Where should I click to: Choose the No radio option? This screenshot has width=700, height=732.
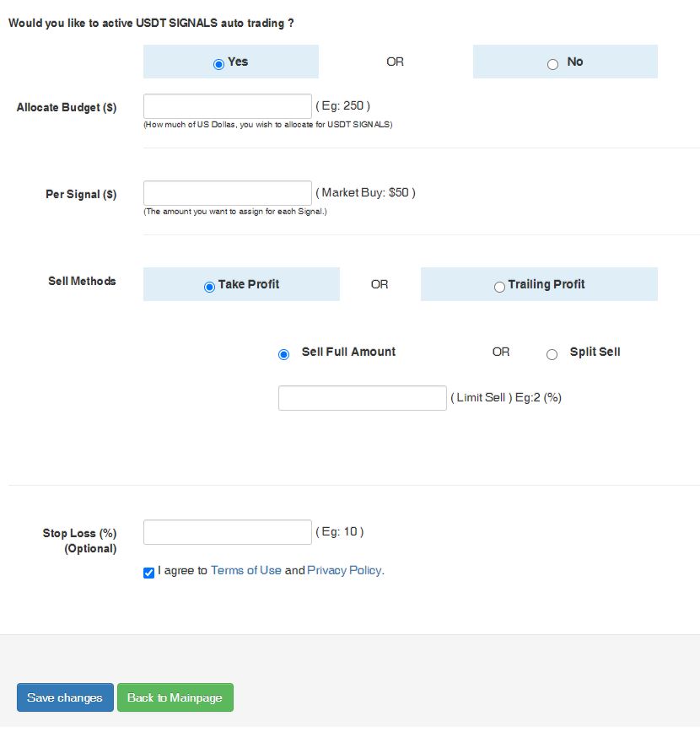pyautogui.click(x=552, y=64)
